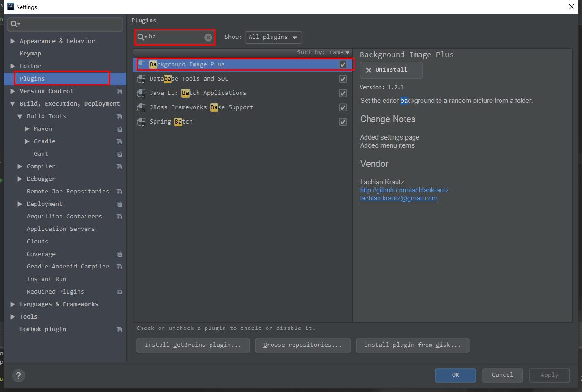Image resolution: width=582 pixels, height=392 pixels.
Task: Collapse the Build Tools node
Action: click(20, 116)
